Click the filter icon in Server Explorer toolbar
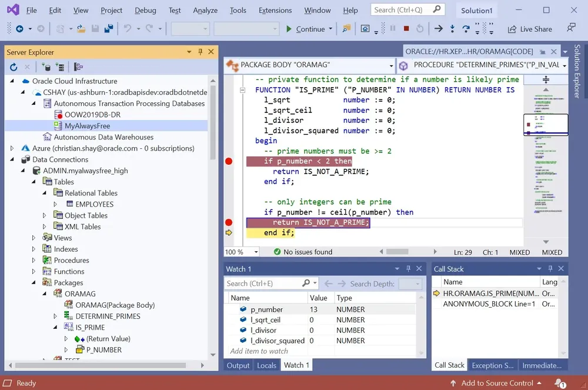 click(x=78, y=67)
